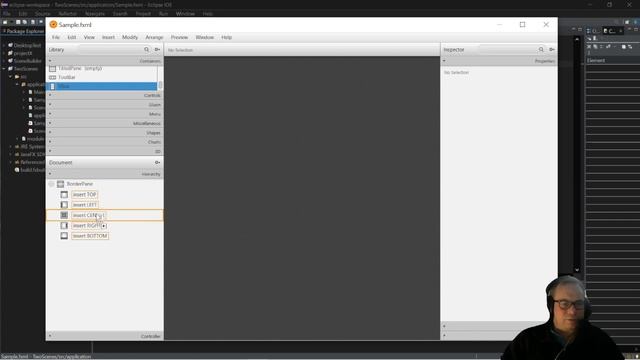Click the Library search magnifier icon
The image size is (640, 360).
147,49
